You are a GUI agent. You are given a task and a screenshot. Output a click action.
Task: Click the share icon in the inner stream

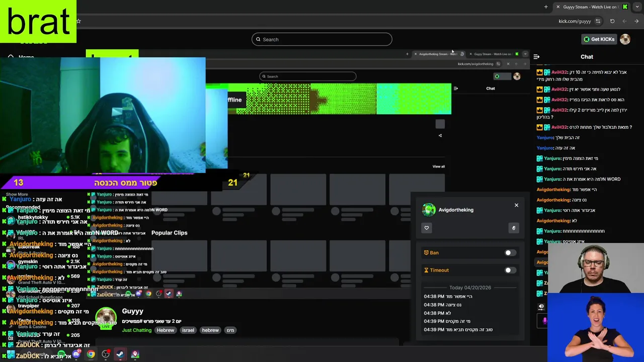[x=440, y=135]
